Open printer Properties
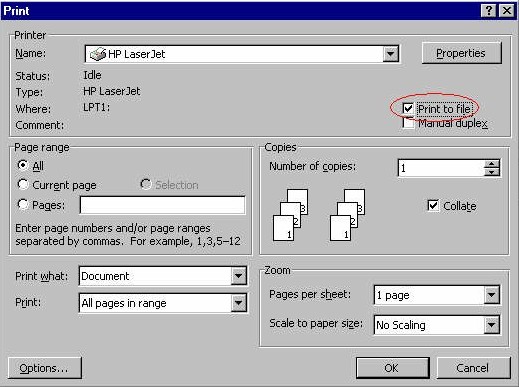The image size is (519, 387). (461, 53)
